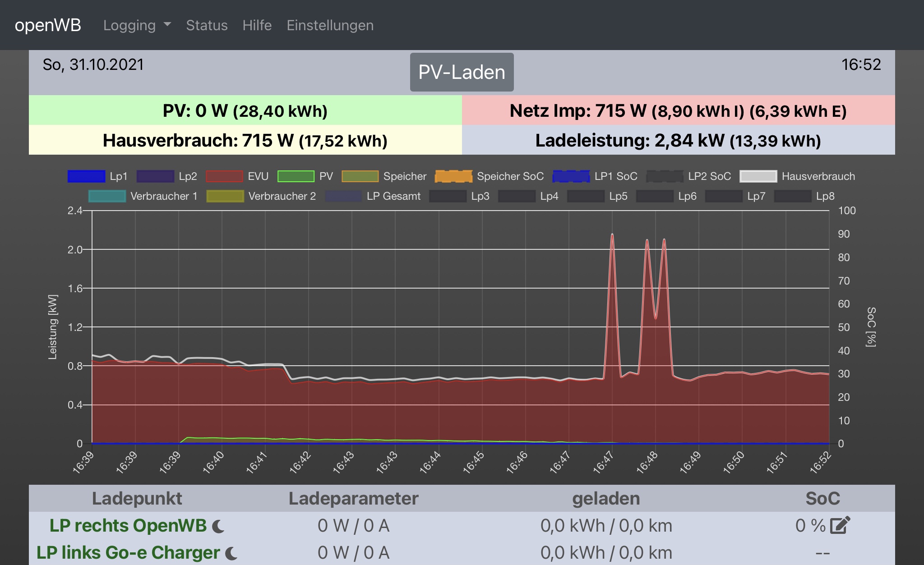
Task: Click moon icon beside LP links Go-e Charger
Action: coord(231,553)
